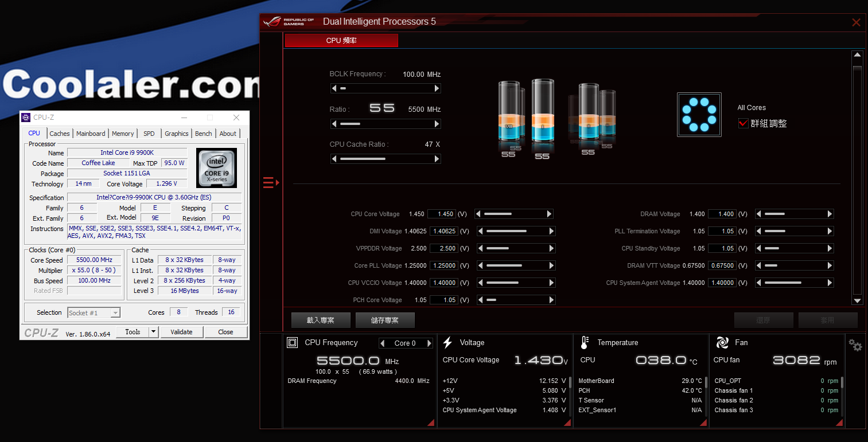The image size is (868, 442).
Task: Increase CPU Cache Ratio with right arrow
Action: tap(437, 159)
